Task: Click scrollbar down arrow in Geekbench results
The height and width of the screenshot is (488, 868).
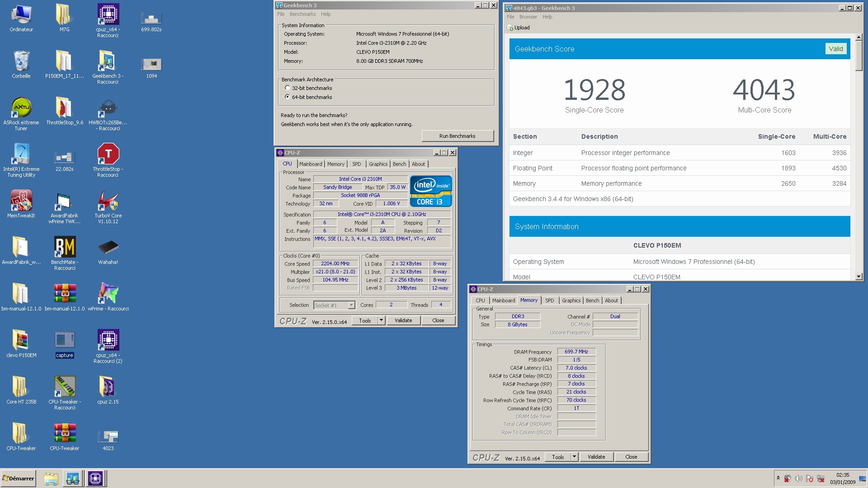Action: coord(859,276)
